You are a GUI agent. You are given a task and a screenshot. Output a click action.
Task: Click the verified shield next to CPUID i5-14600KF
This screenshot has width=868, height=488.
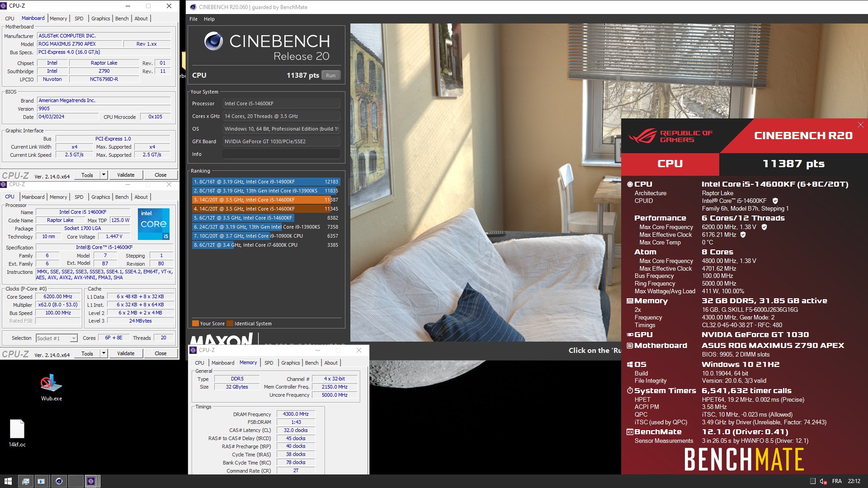point(775,201)
